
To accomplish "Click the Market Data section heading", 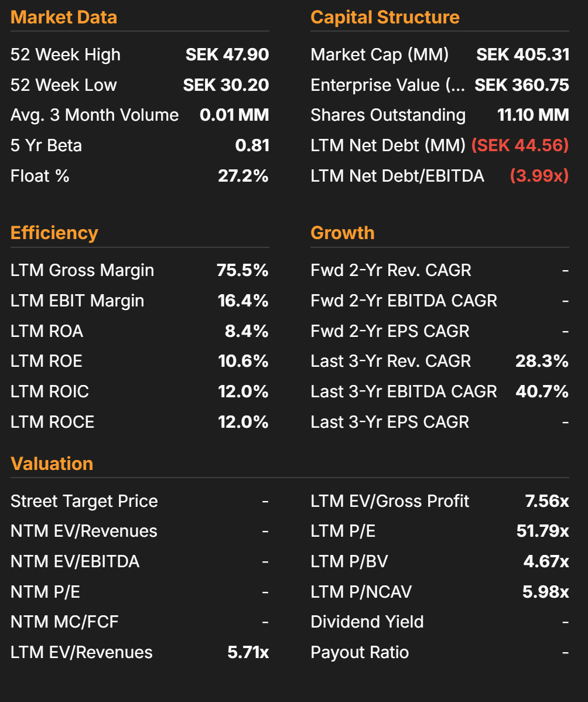I will tap(64, 17).
